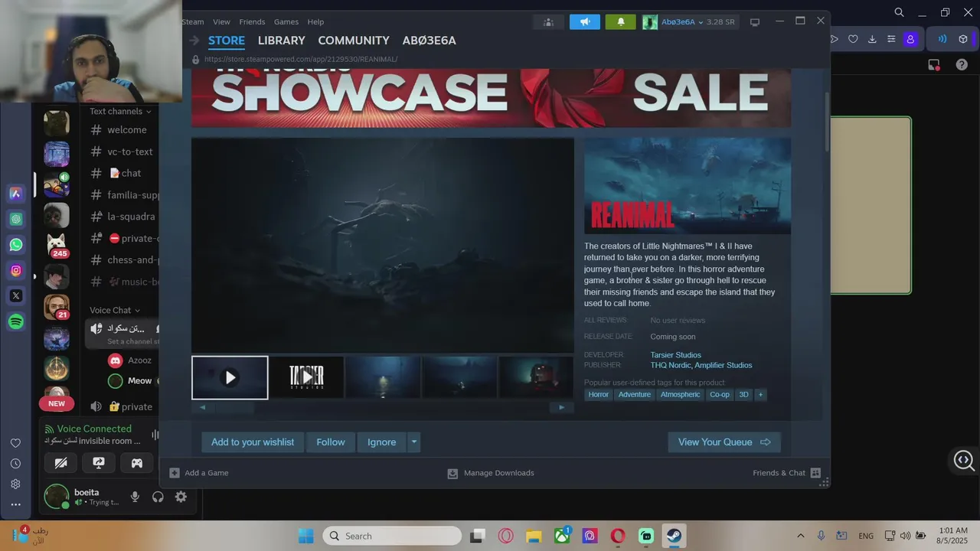
Task: Click the Steam page vertical scrollbar
Action: (826, 122)
